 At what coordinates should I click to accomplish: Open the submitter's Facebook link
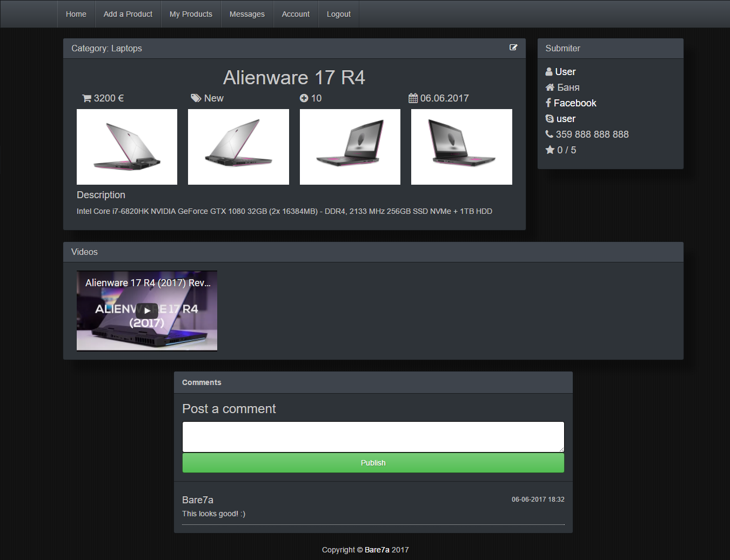575,103
